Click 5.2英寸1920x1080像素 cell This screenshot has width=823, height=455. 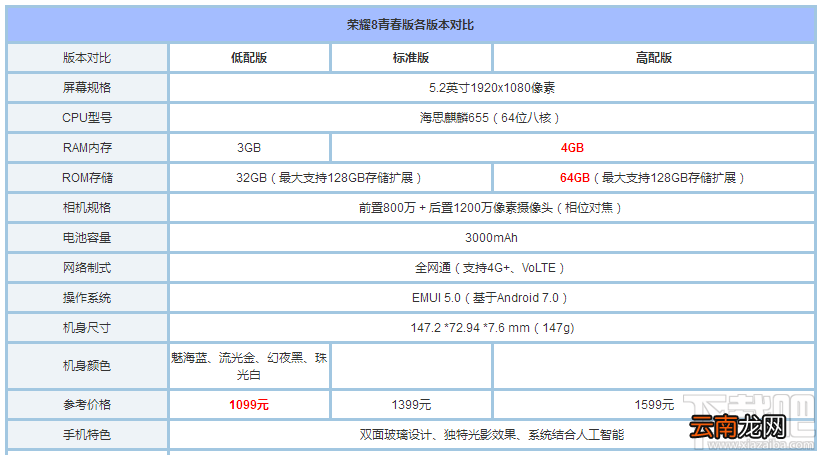click(x=492, y=88)
